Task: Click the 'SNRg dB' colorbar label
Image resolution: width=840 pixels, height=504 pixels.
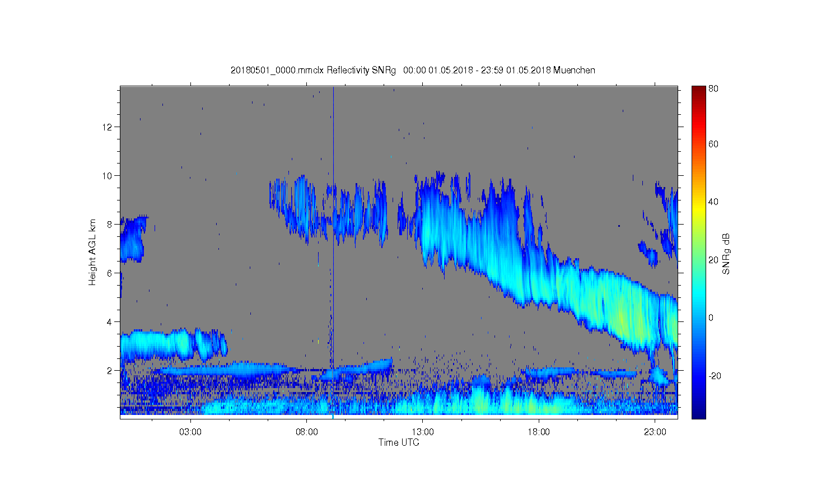Action: pos(726,254)
